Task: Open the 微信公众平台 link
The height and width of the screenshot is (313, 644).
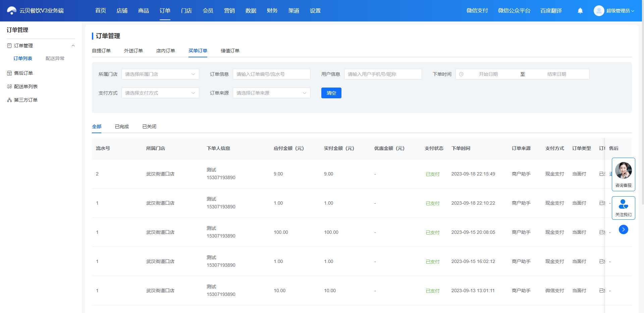Action: (514, 11)
